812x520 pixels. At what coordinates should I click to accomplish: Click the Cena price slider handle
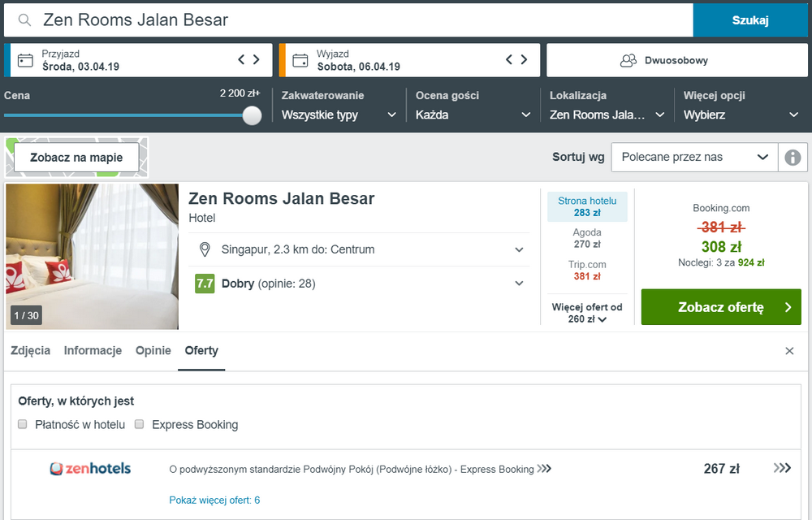coord(252,115)
